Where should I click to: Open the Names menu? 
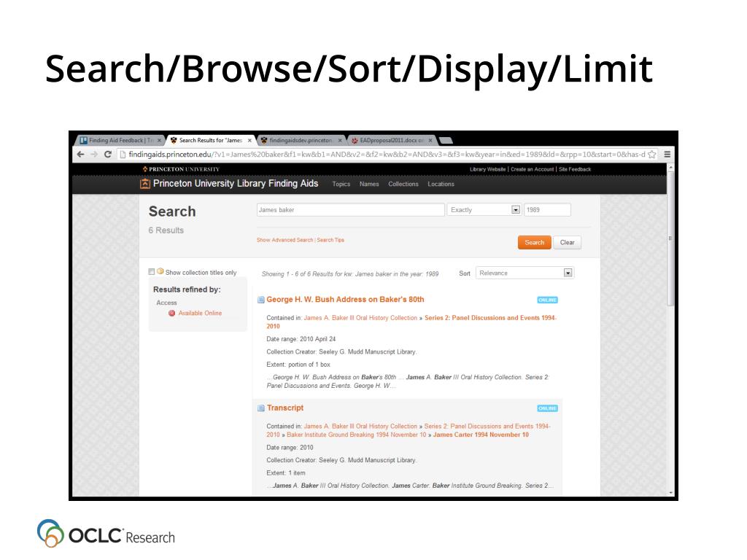point(369,184)
